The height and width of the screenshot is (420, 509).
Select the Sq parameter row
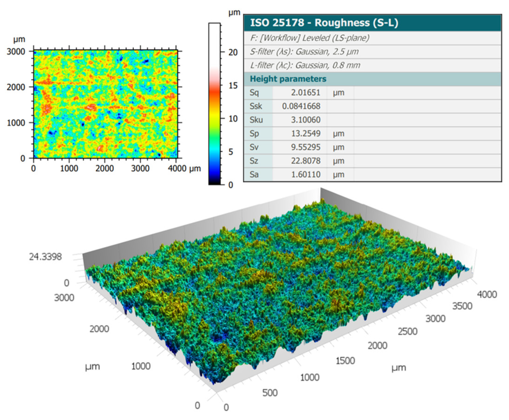coord(254,93)
